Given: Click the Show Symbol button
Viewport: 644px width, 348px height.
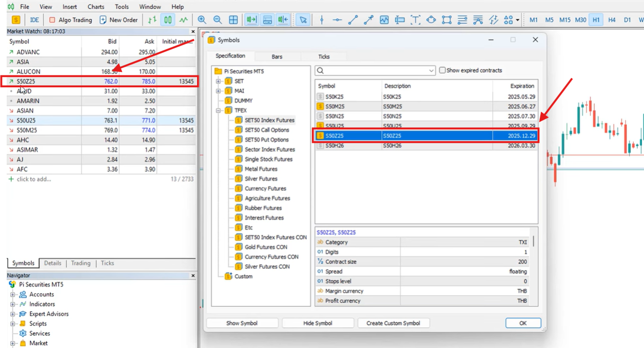Looking at the screenshot, I should click(242, 323).
